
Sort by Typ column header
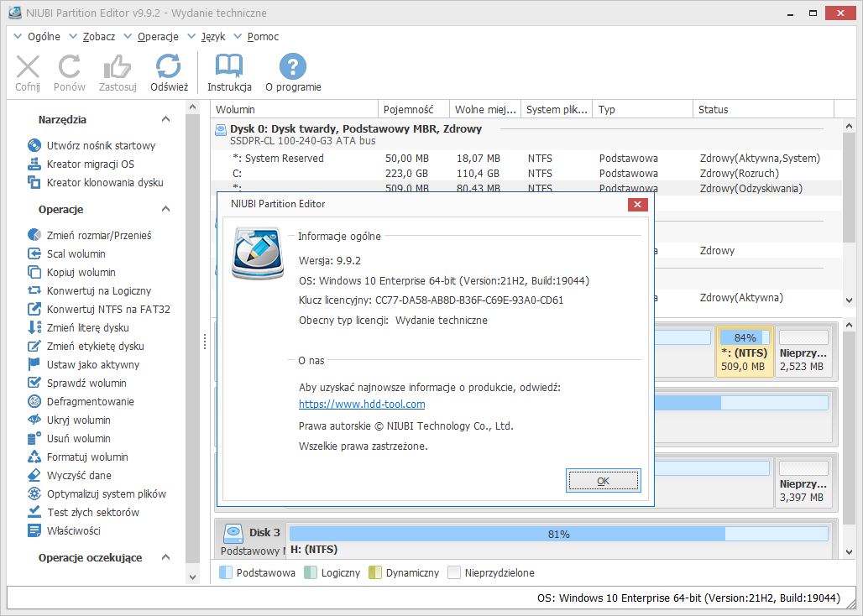(x=643, y=109)
